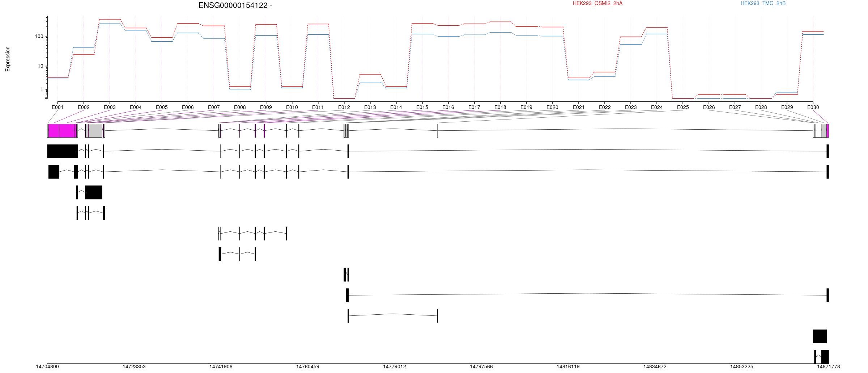The height and width of the screenshot is (373, 868).
Task: Click genomic coordinate 14723353
Action: (134, 367)
